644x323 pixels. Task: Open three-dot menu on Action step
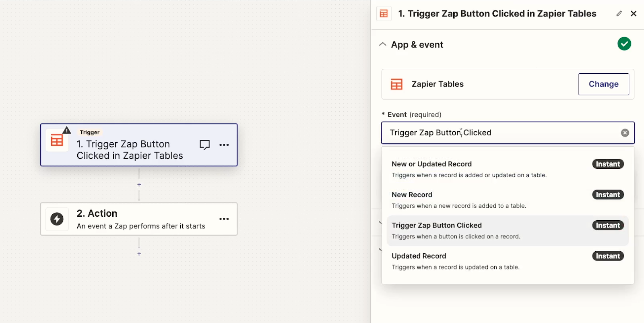pyautogui.click(x=224, y=219)
